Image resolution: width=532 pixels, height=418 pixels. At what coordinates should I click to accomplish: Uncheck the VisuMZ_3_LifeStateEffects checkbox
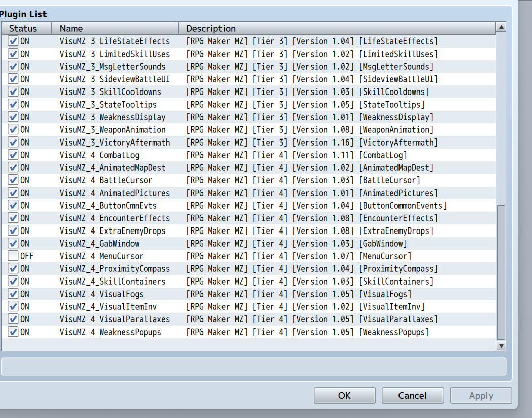13,41
